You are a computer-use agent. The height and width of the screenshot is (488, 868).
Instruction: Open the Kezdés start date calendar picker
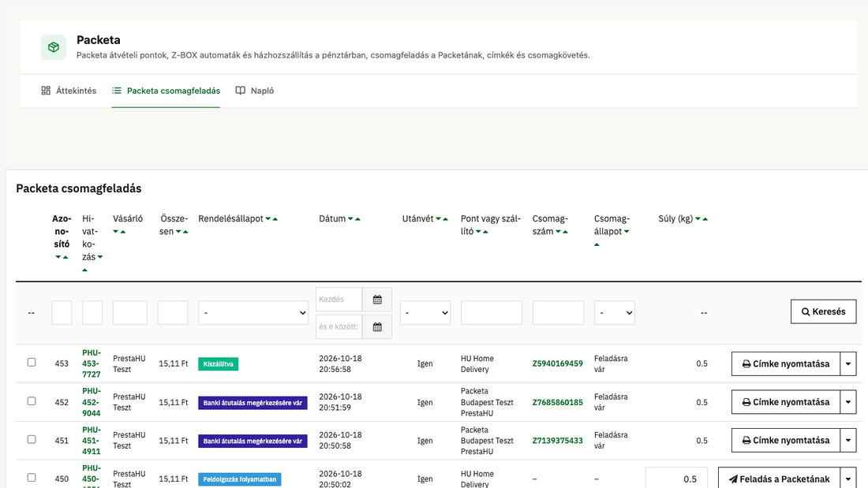[377, 300]
